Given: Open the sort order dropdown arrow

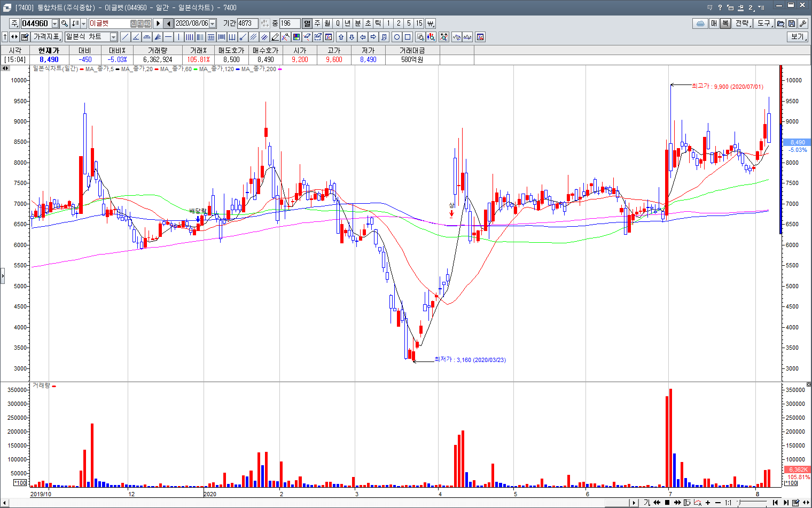Looking at the screenshot, I should [x=83, y=24].
